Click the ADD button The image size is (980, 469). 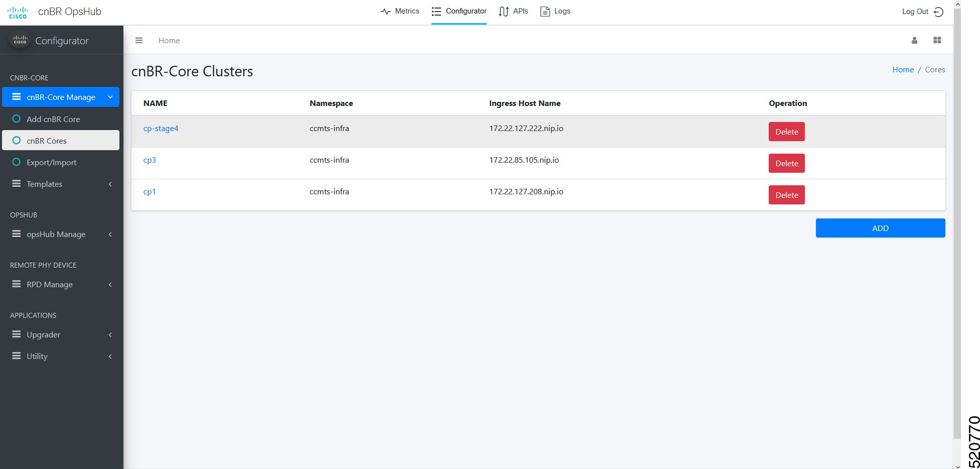880,228
